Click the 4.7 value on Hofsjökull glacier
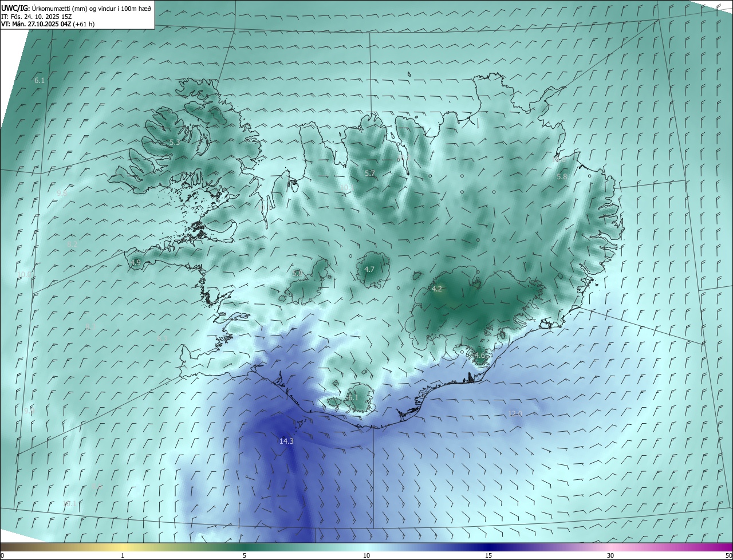Screen dimensions: 733x560 point(369,269)
